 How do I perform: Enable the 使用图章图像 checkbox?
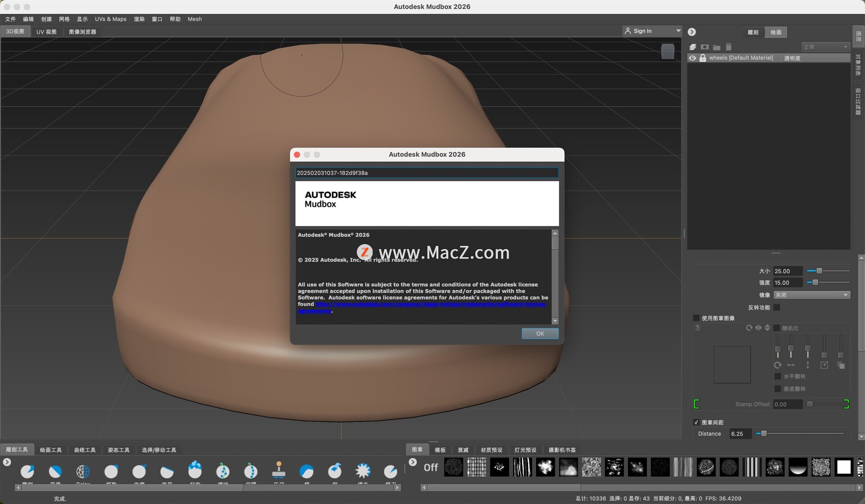click(696, 318)
